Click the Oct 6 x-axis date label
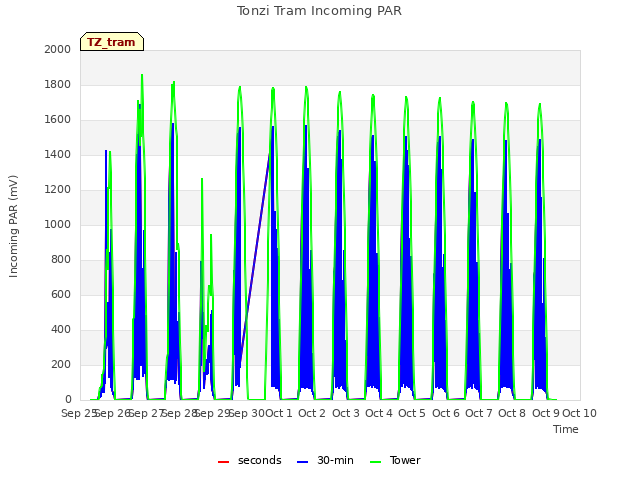This screenshot has height=480, width=640. click(x=446, y=413)
